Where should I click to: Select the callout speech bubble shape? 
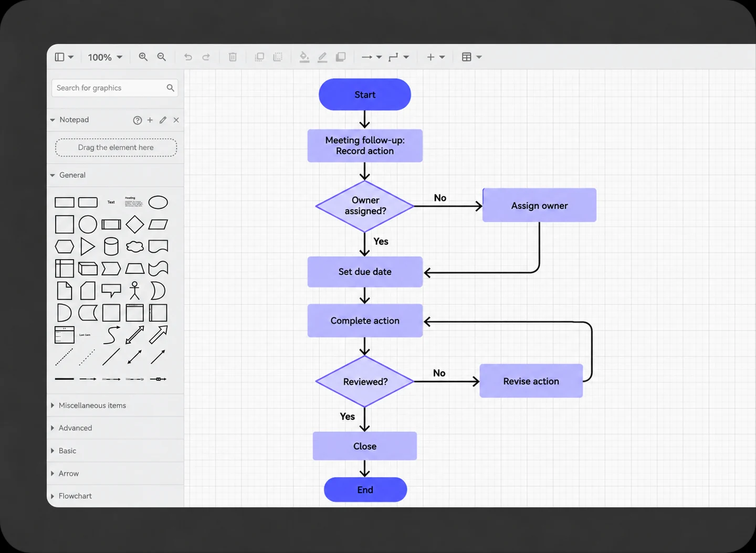[x=111, y=291]
